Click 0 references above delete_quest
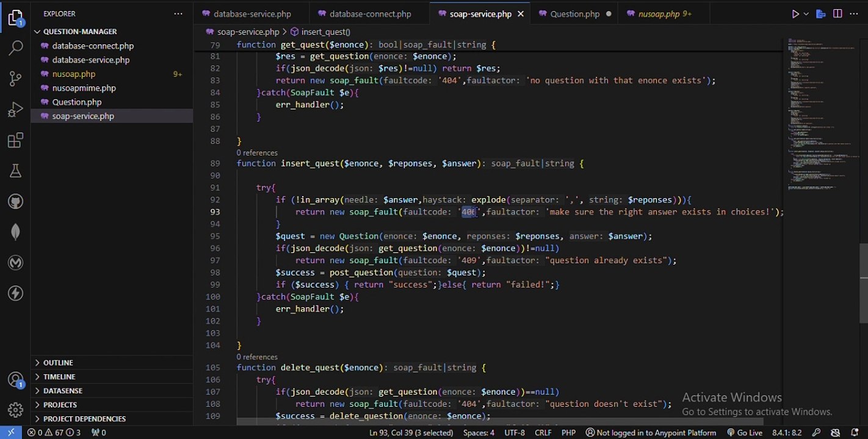This screenshot has width=868, height=439. pos(257,357)
